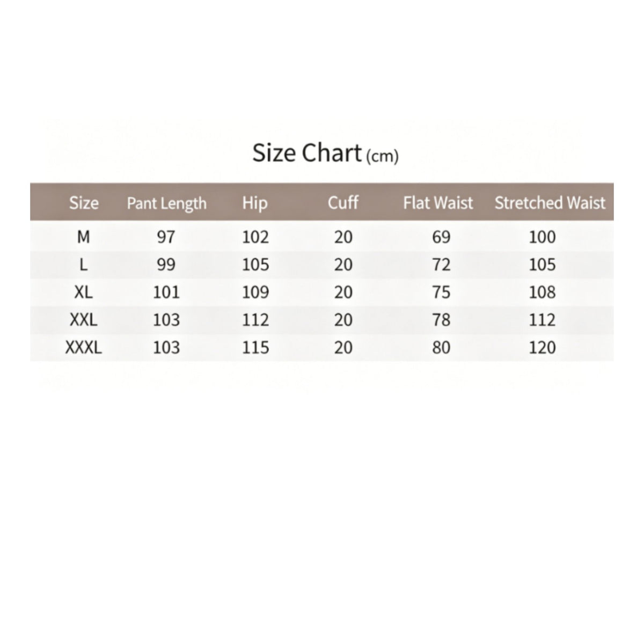
Task: Select the (cm) unit label
Action: (x=382, y=157)
